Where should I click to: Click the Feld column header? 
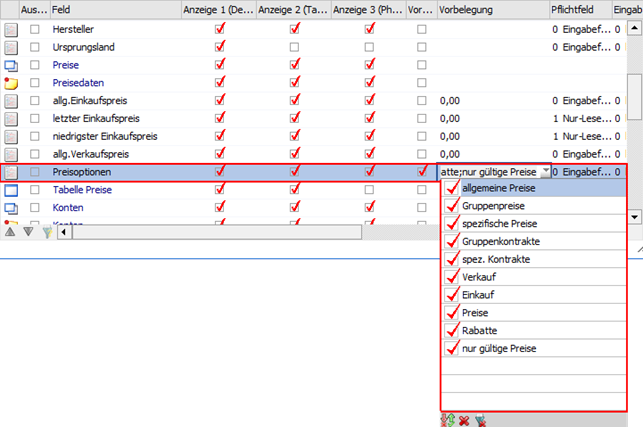(x=110, y=8)
